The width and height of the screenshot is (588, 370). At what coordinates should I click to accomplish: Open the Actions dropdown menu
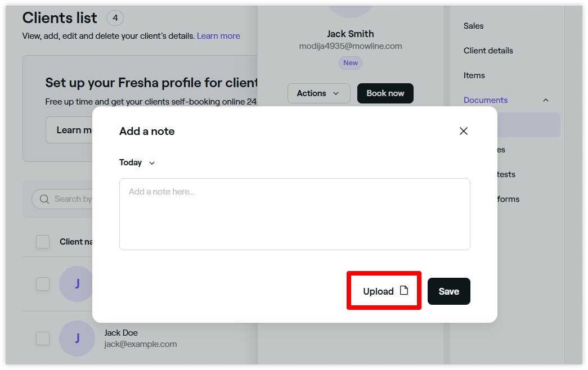click(x=318, y=93)
